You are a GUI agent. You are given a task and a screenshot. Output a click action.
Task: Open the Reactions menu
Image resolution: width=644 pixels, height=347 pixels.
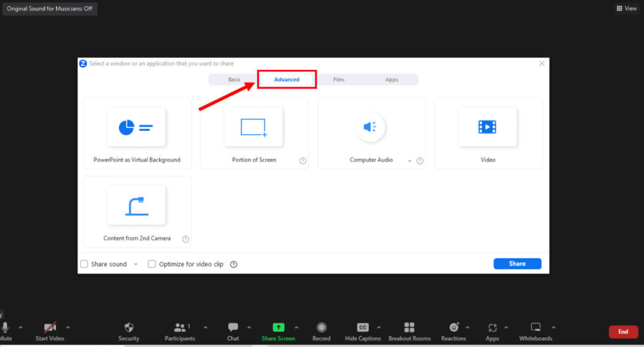tap(453, 332)
